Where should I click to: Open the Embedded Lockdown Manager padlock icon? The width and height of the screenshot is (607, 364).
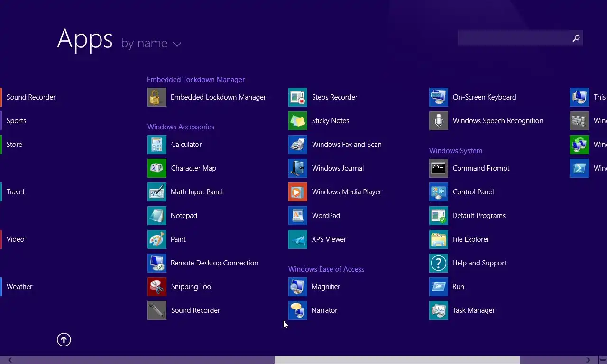pyautogui.click(x=157, y=97)
